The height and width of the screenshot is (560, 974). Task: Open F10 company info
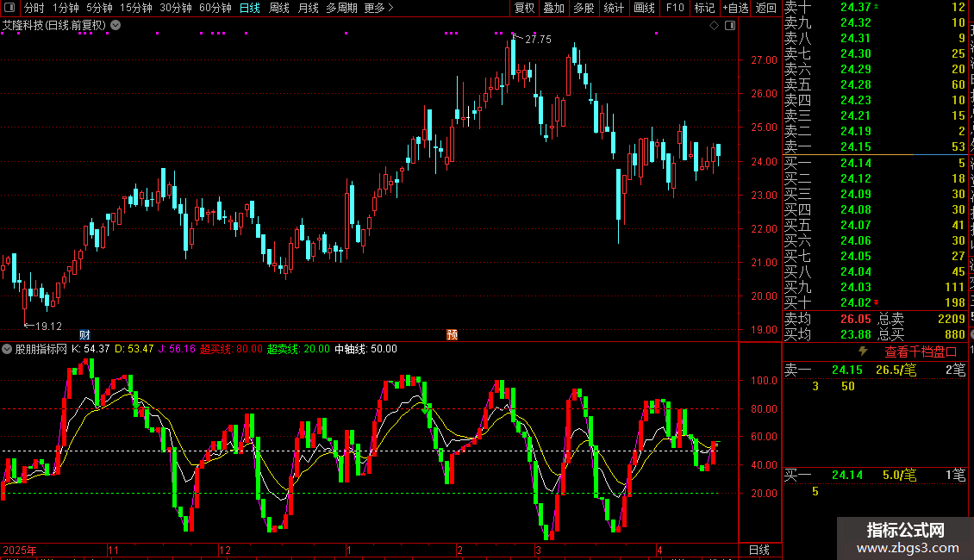pos(675,8)
